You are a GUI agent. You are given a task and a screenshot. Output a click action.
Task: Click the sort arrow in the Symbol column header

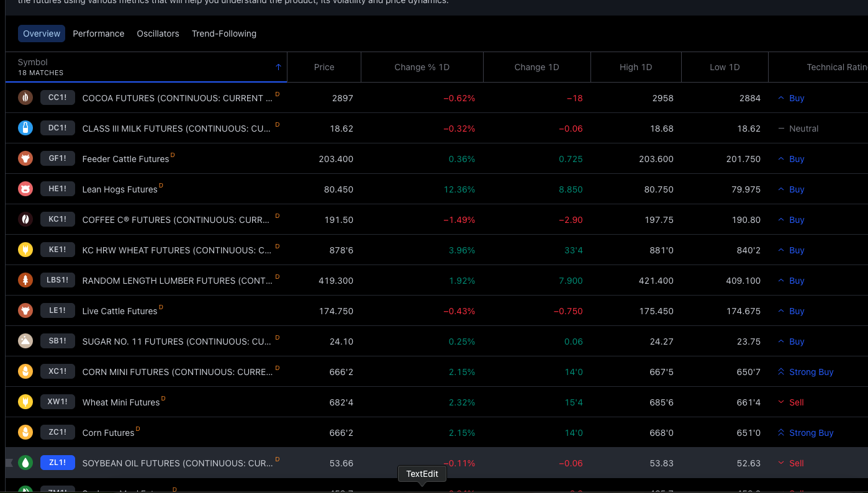pyautogui.click(x=279, y=67)
